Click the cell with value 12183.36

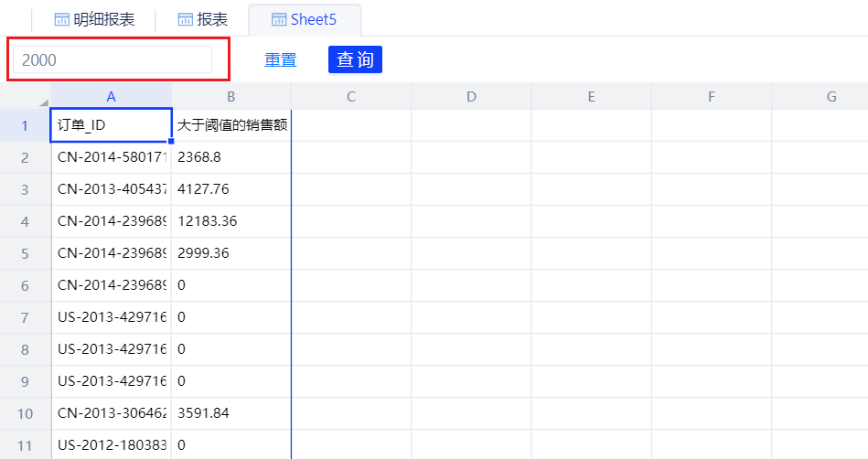[x=230, y=221]
